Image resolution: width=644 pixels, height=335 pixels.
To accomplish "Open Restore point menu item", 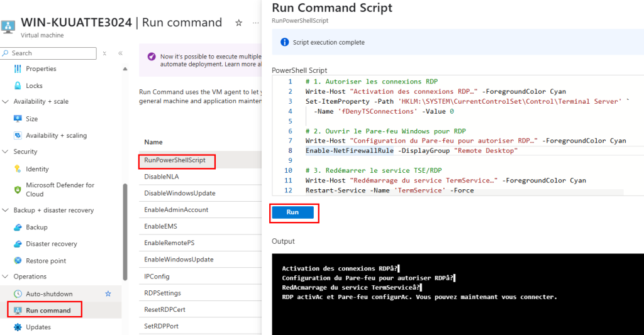I will (46, 261).
